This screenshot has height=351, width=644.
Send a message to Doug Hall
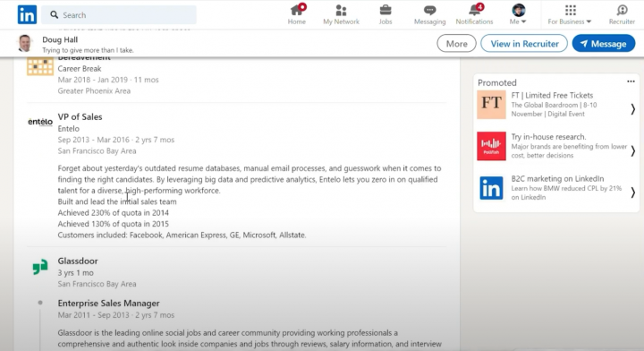pos(604,44)
